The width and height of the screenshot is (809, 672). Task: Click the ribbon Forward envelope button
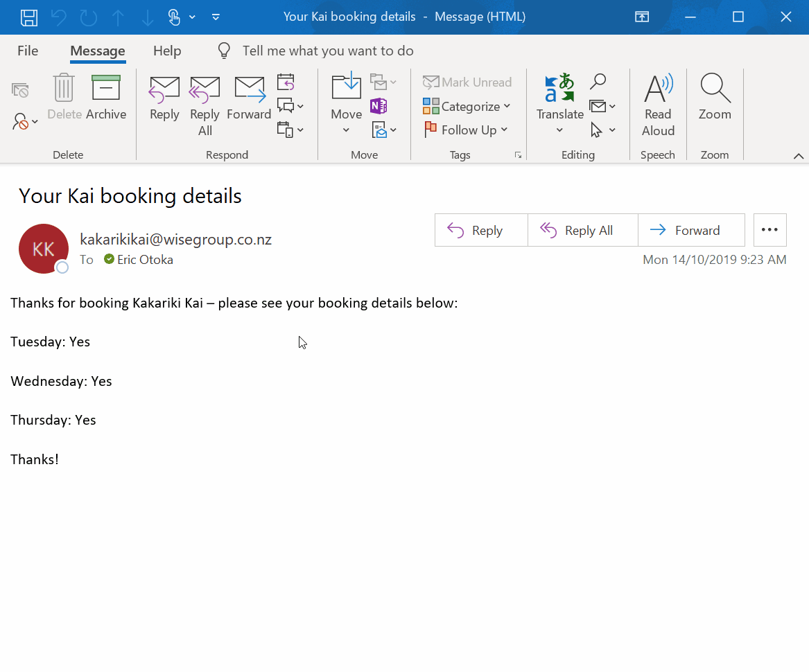click(x=249, y=96)
